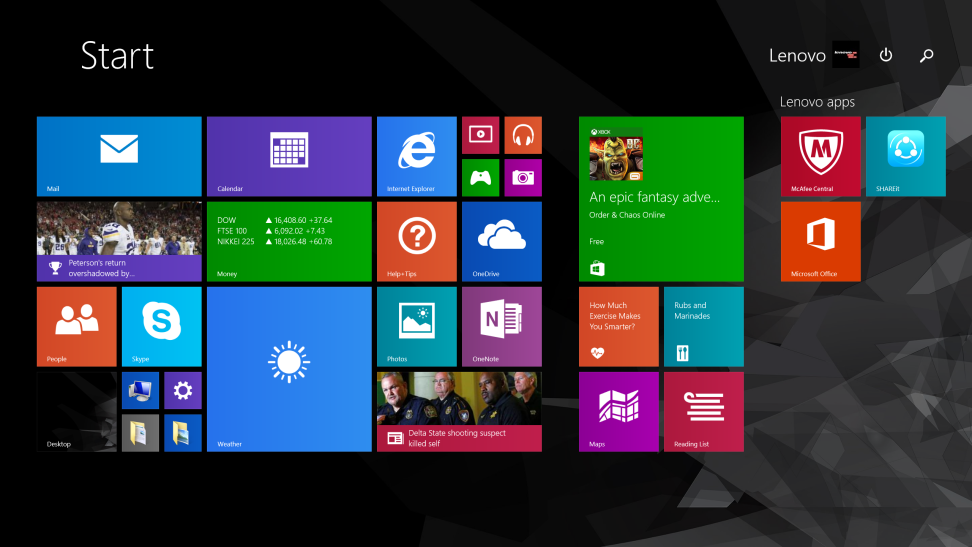Open the Camera tile
The height and width of the screenshot is (547, 972).
[523, 177]
